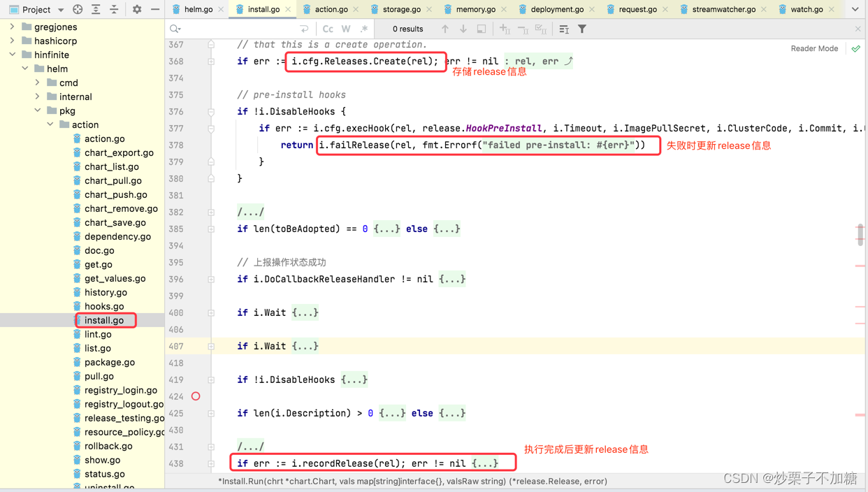Image resolution: width=868 pixels, height=492 pixels.
Task: Click the search history magnifier icon
Action: click(x=175, y=29)
